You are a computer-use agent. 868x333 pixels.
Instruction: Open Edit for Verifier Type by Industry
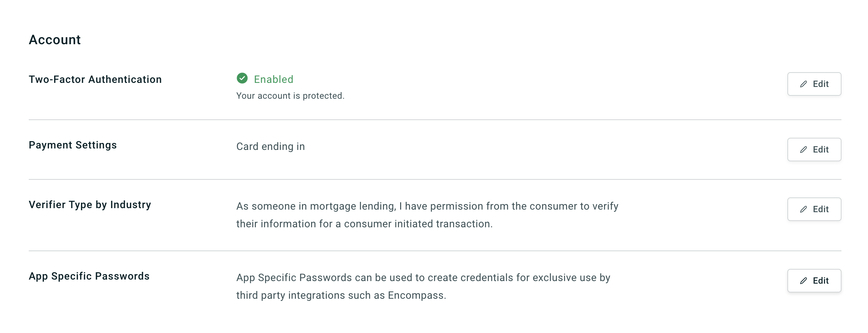(814, 209)
